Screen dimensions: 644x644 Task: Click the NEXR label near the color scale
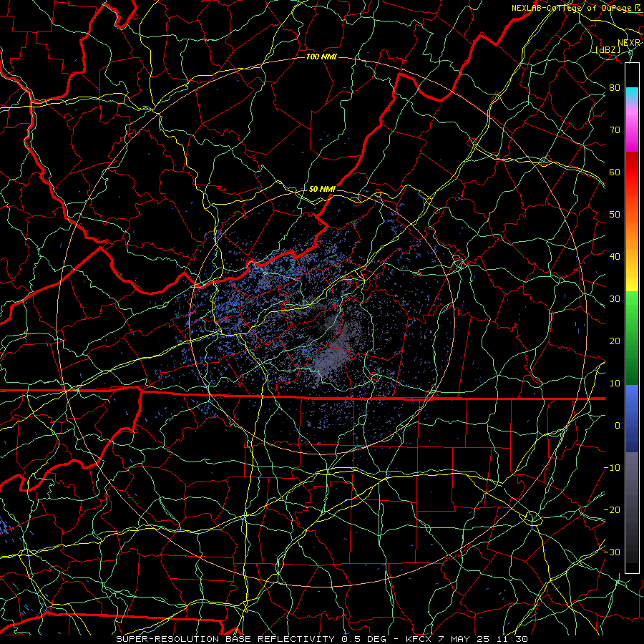coord(629,43)
